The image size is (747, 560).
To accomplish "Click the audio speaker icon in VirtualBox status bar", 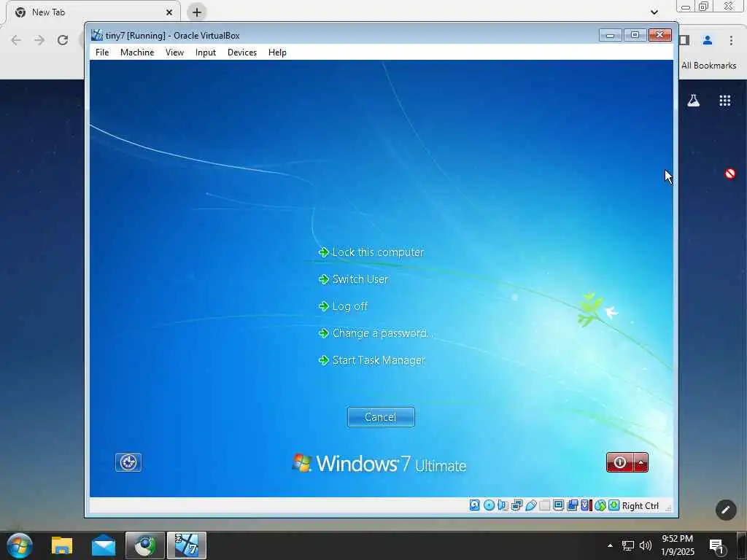I will coord(503,505).
